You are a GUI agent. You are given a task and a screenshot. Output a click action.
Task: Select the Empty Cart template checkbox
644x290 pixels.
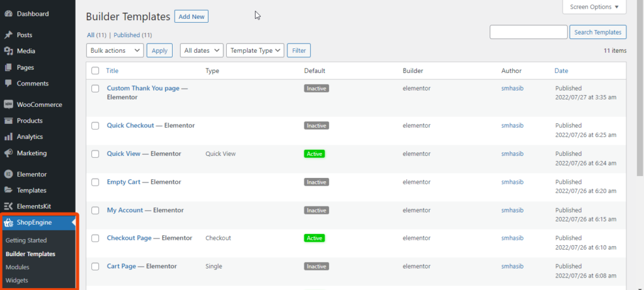pyautogui.click(x=95, y=182)
